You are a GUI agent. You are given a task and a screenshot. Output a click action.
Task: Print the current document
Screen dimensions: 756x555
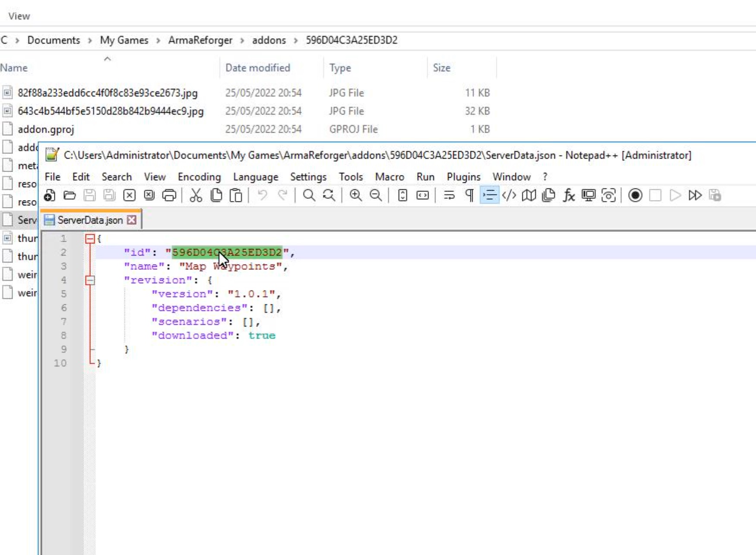pos(169,196)
